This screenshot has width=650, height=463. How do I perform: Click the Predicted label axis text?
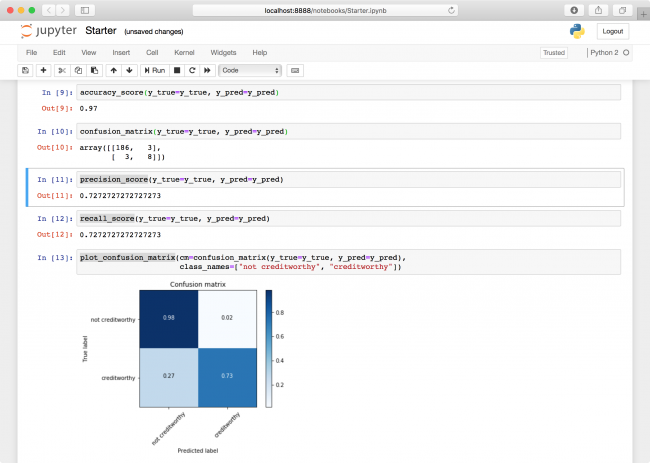[198, 451]
